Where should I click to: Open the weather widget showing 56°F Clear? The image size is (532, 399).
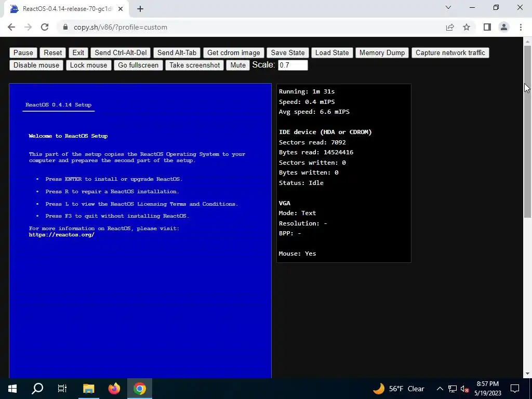398,389
